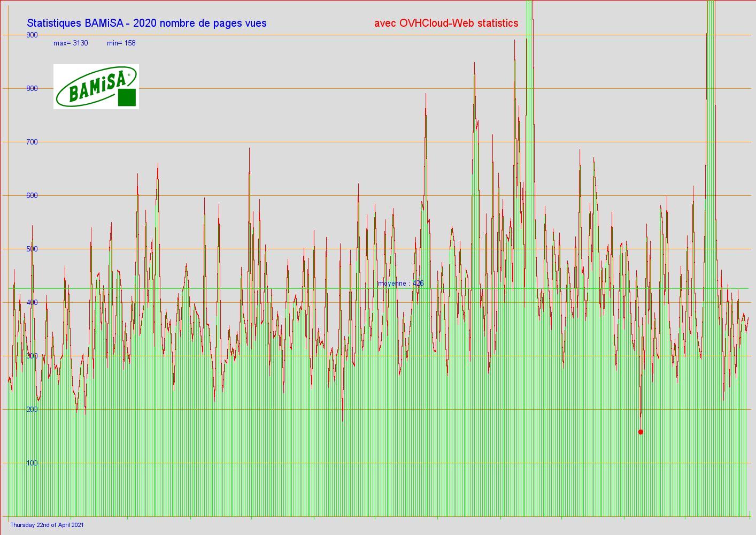The image size is (756, 535).
Task: Click the green square in the BAMiSA logo
Action: click(127, 97)
